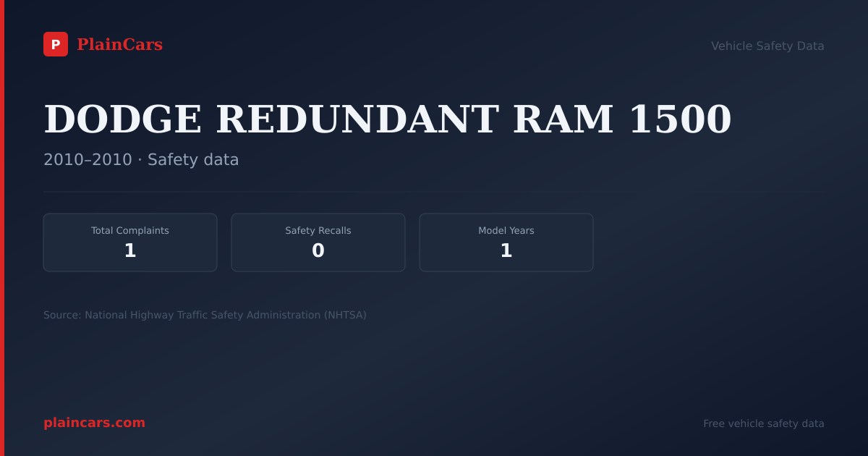868x456 pixels.
Task: Click the Model Years label
Action: [x=506, y=231]
